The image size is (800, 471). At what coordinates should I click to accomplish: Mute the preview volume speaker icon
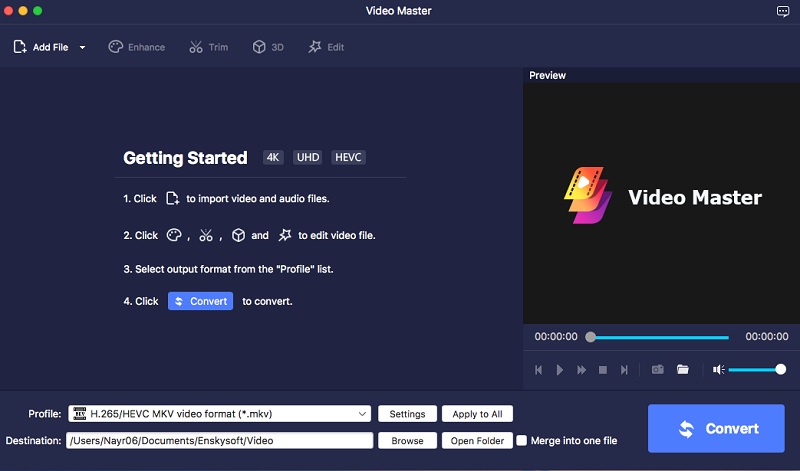(x=718, y=369)
